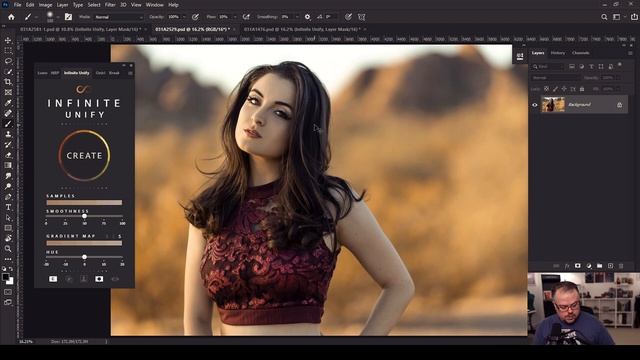Image resolution: width=640 pixels, height=360 pixels.
Task: Toggle symmetry paint butterfly icon
Action: pos(362,17)
